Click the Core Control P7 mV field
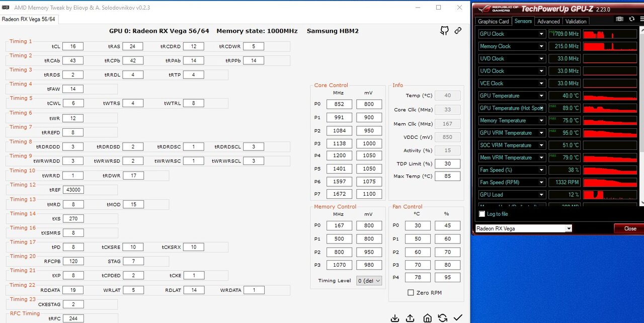This screenshot has width=644, height=323. (369, 194)
